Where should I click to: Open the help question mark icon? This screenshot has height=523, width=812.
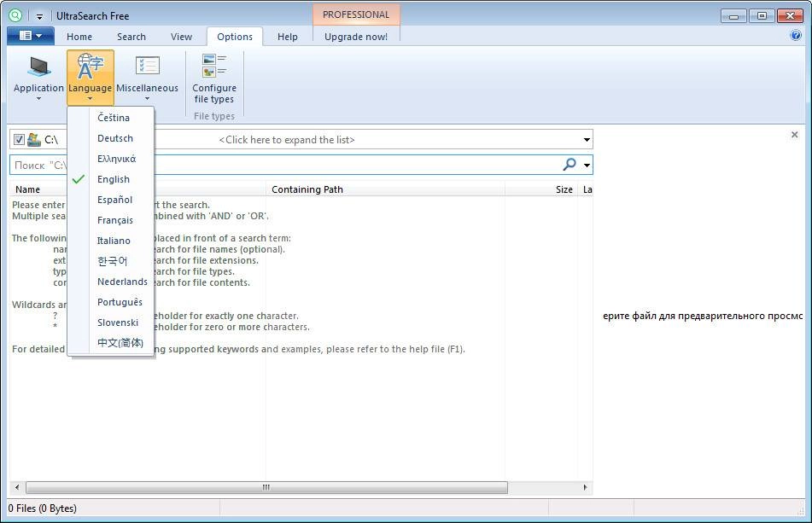pos(796,36)
